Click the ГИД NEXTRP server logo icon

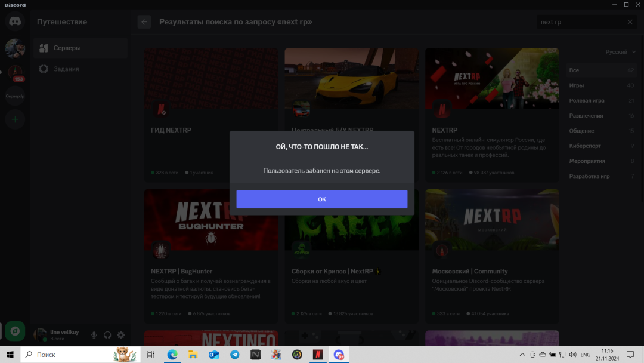[160, 109]
